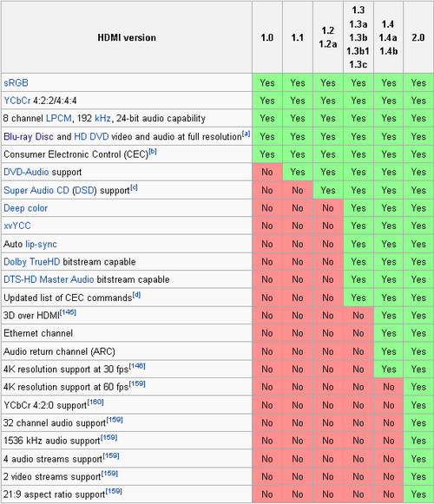434x504 pixels.
Task: Open the lip-sync link
Action: pyautogui.click(x=41, y=245)
